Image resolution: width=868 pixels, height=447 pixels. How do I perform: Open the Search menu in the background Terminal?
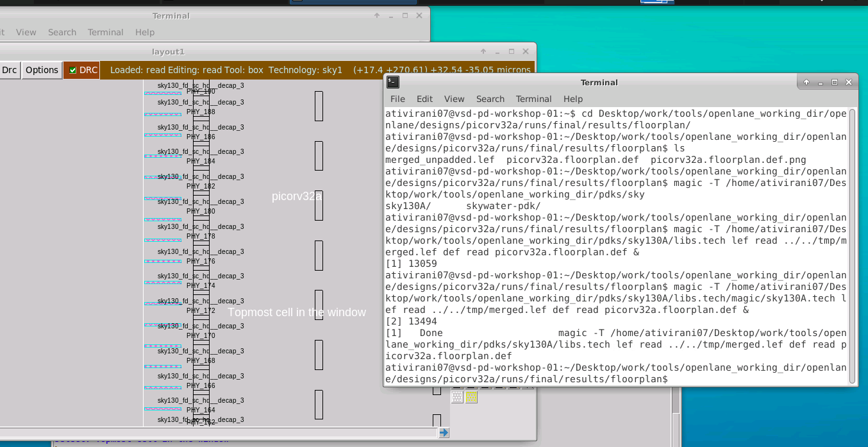62,32
